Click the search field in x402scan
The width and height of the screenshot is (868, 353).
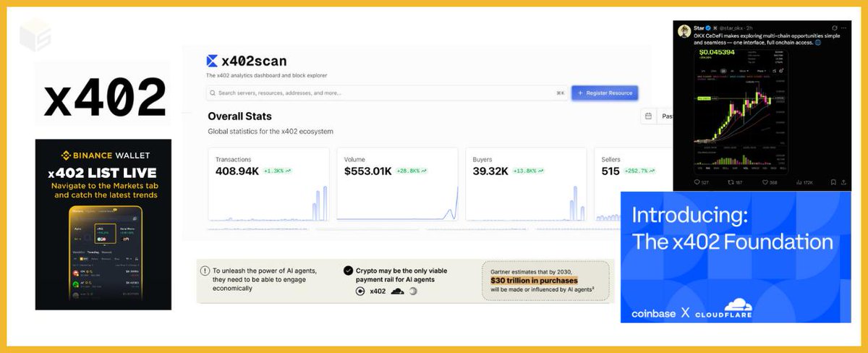[x=387, y=93]
